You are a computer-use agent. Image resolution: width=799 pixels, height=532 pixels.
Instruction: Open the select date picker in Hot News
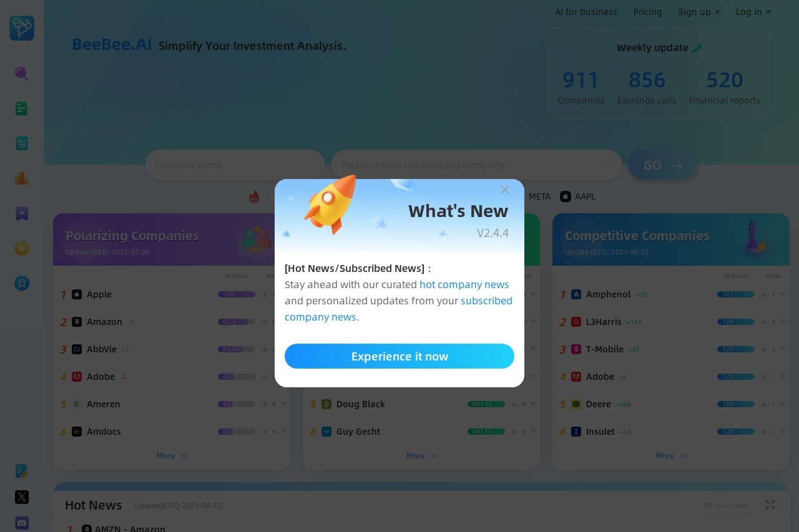tap(727, 505)
